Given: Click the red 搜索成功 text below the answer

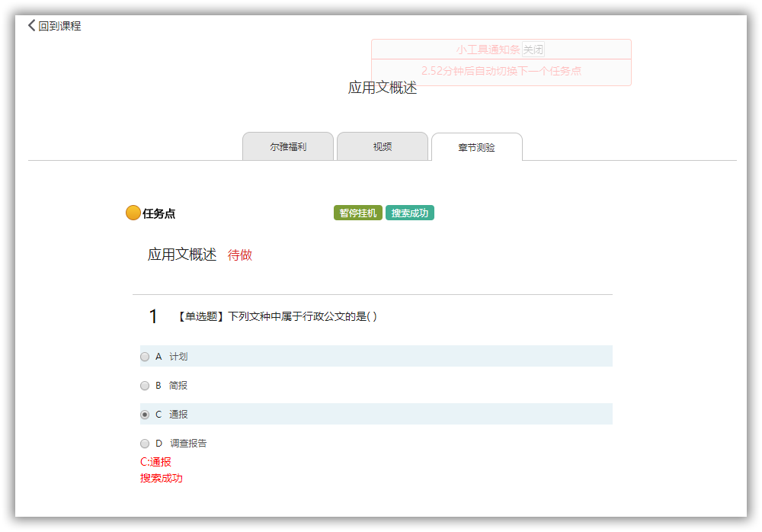Looking at the screenshot, I should pyautogui.click(x=162, y=479).
